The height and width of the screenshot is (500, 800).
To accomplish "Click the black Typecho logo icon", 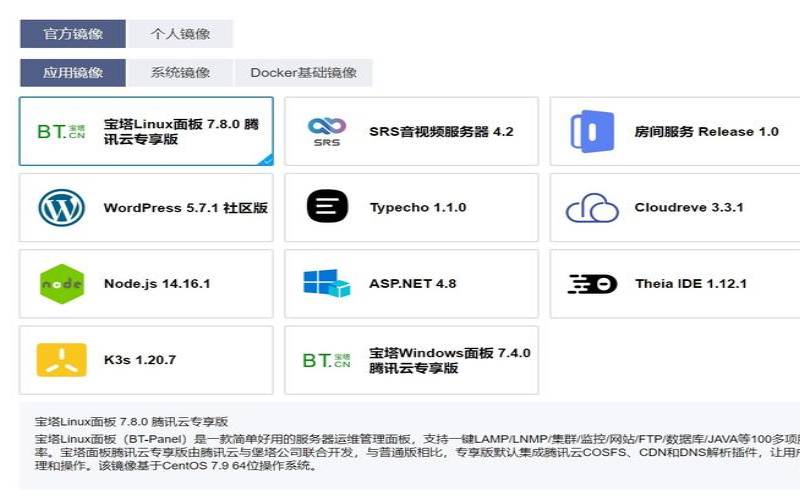I will click(327, 207).
